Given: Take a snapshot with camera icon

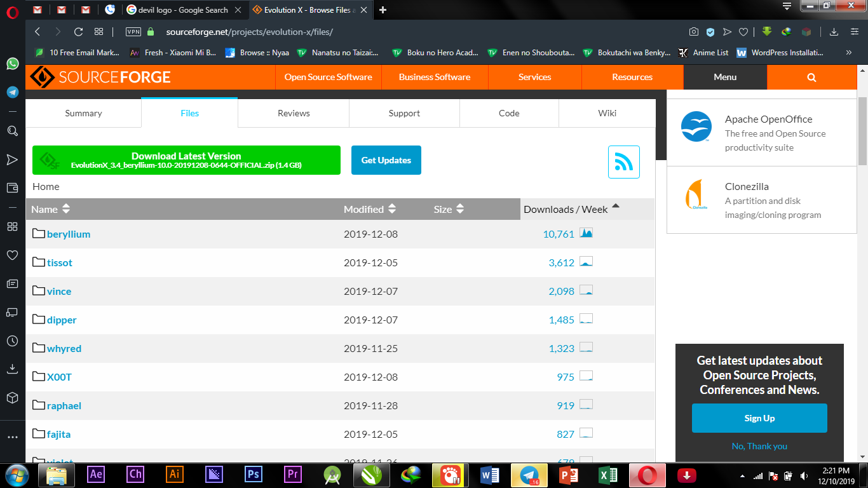Looking at the screenshot, I should pos(694,32).
